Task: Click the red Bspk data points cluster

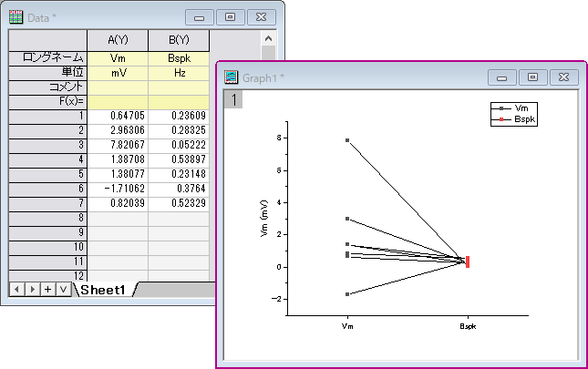Action: pyautogui.click(x=468, y=261)
